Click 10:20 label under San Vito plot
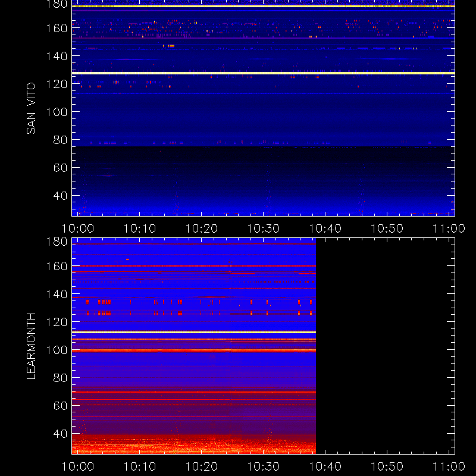476x476 pixels. click(202, 228)
